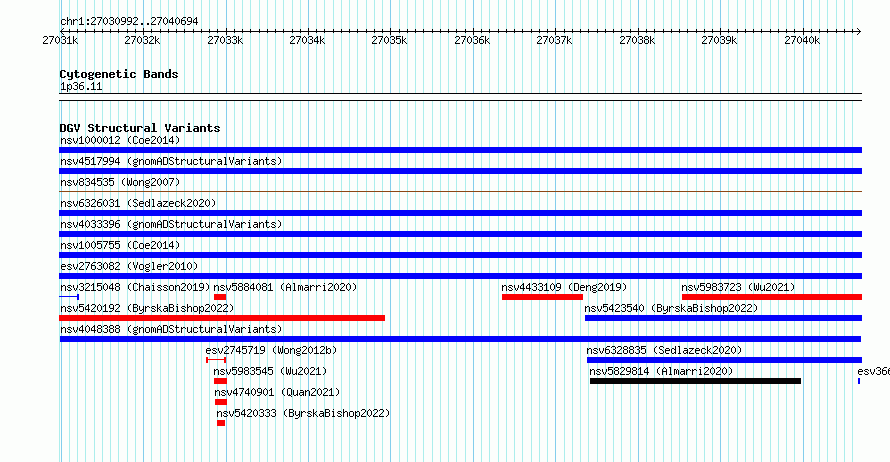Select the nsv5423540 (ByrskaBishop2022) blue bar
Image resolution: width=890 pixels, height=462 pixels.
pyautogui.click(x=724, y=318)
